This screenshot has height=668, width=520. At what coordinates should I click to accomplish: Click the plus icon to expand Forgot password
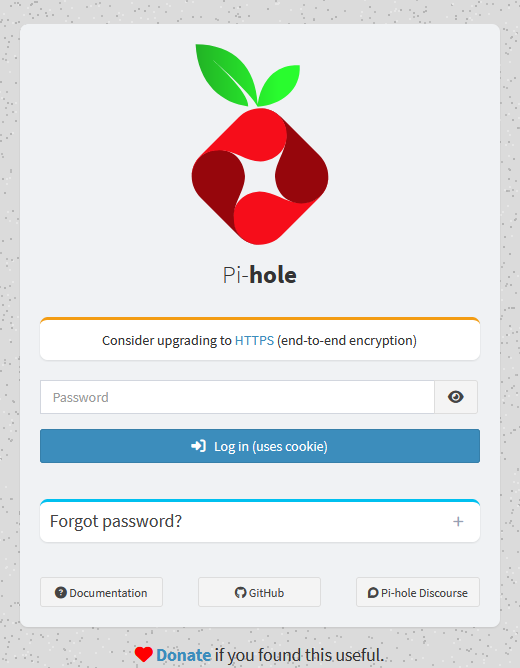[458, 521]
